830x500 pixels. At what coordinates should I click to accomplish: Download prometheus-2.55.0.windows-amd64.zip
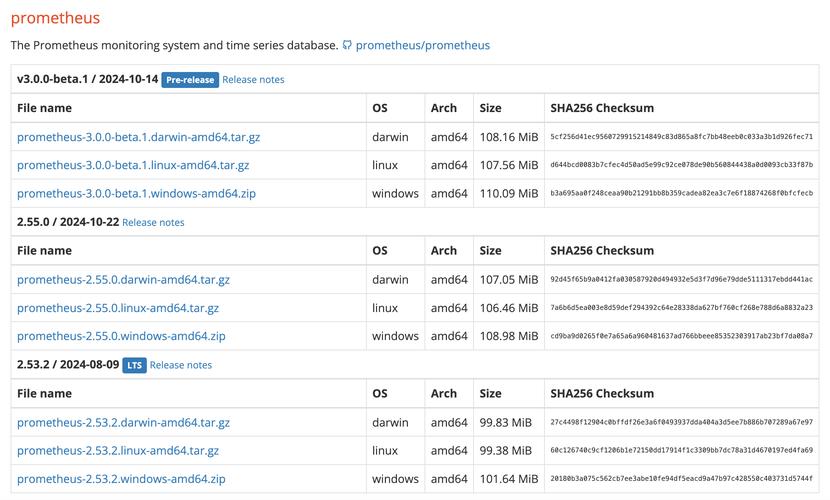pyautogui.click(x=121, y=336)
